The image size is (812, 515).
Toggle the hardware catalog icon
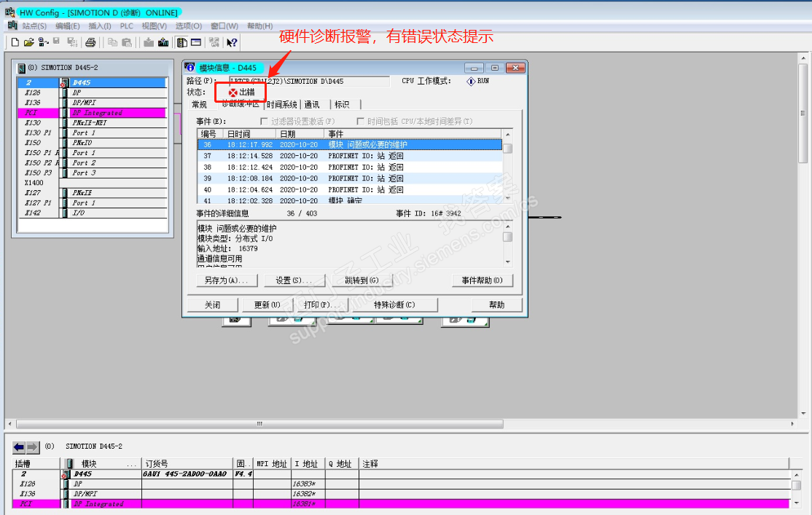click(x=181, y=42)
